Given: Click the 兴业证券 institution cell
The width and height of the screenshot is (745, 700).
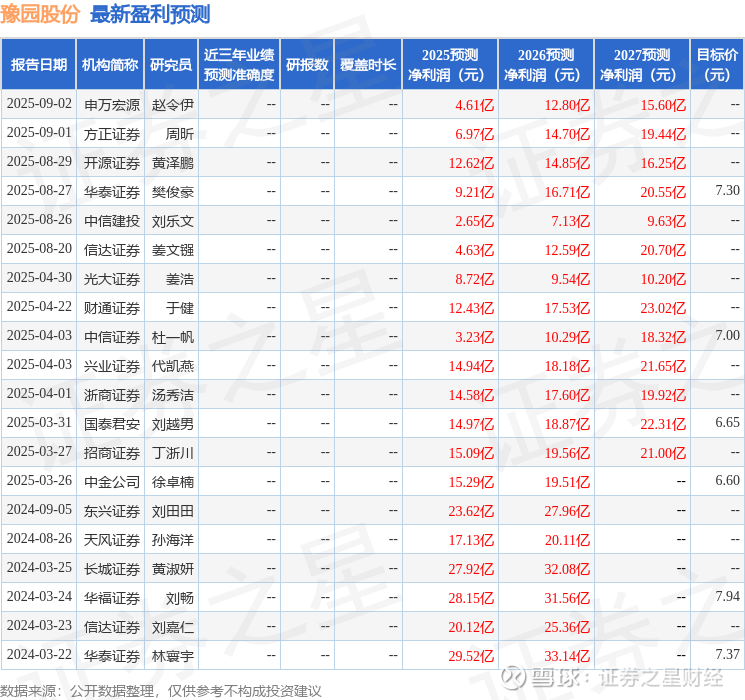Looking at the screenshot, I should (x=112, y=366).
